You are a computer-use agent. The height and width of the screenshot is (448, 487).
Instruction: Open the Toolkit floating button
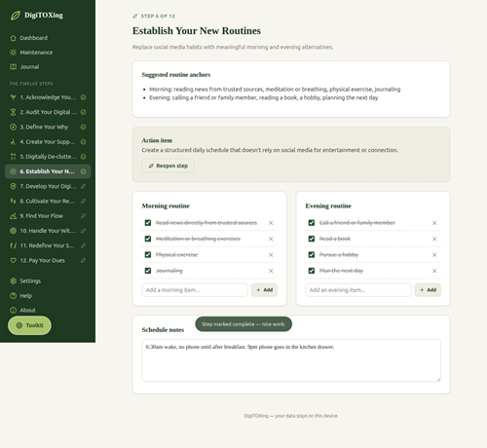tap(29, 325)
